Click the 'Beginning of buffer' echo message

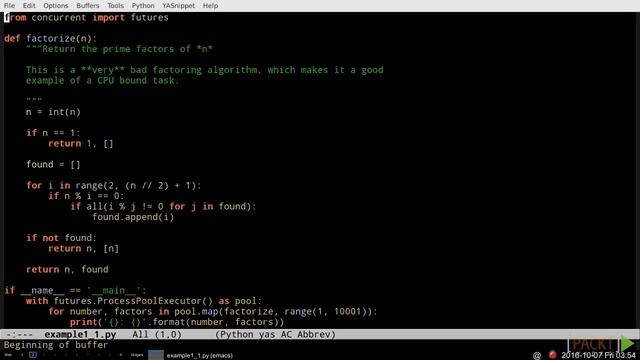pyautogui.click(x=56, y=345)
